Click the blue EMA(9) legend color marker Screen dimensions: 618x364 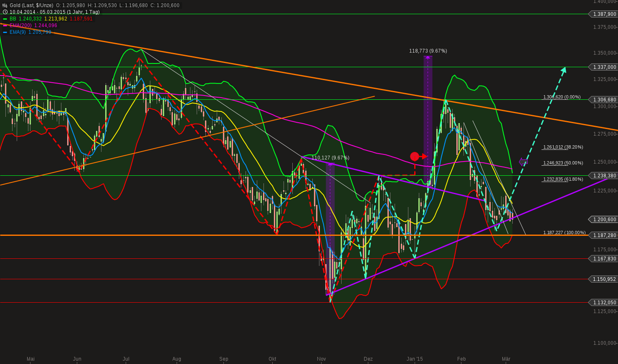(x=5, y=32)
